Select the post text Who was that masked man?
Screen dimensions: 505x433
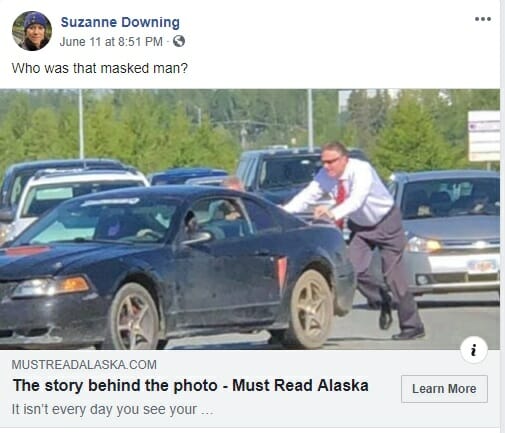100,68
